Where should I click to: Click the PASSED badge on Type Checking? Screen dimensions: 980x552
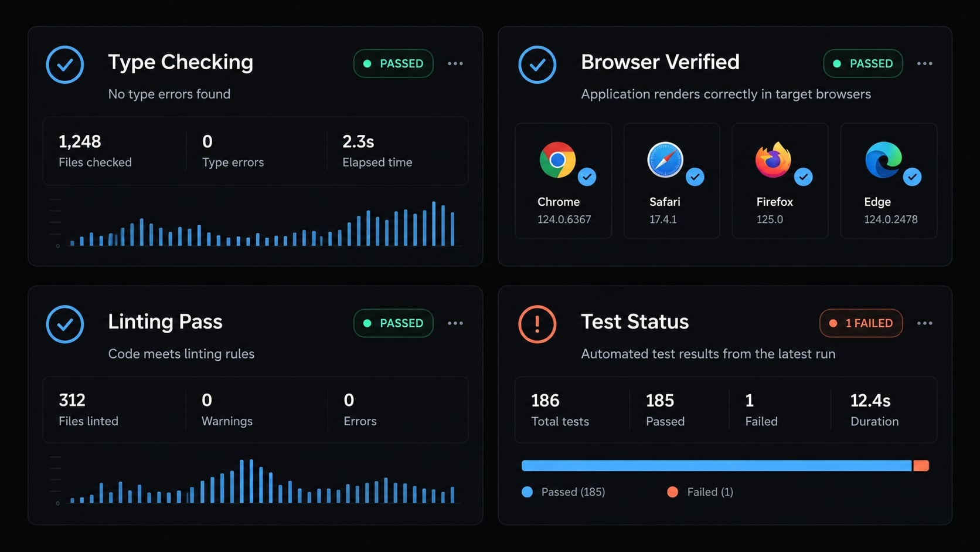393,63
